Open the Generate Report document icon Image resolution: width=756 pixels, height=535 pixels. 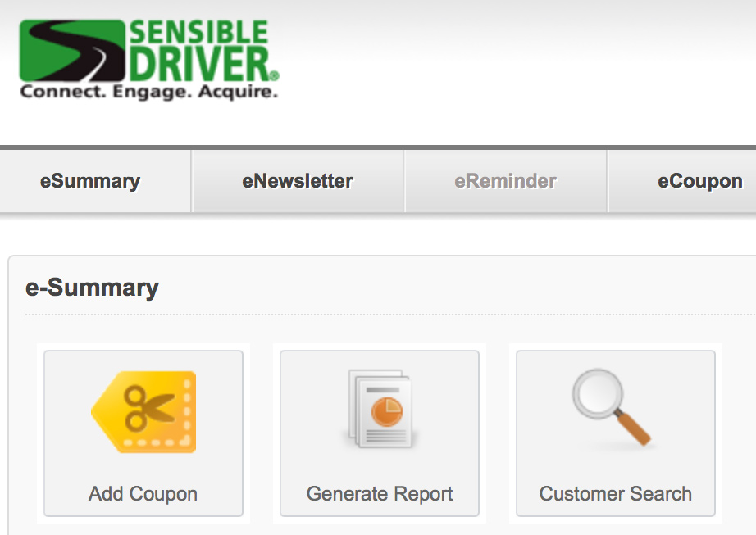coord(380,408)
